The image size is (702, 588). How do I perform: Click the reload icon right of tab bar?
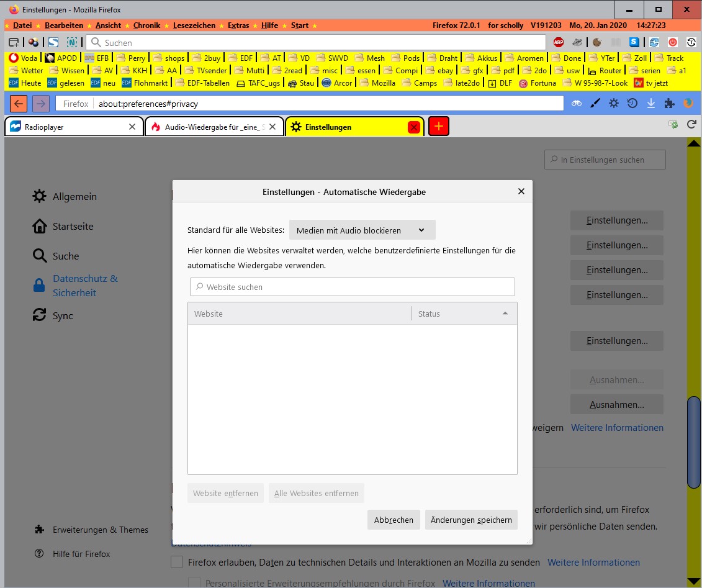(x=691, y=125)
